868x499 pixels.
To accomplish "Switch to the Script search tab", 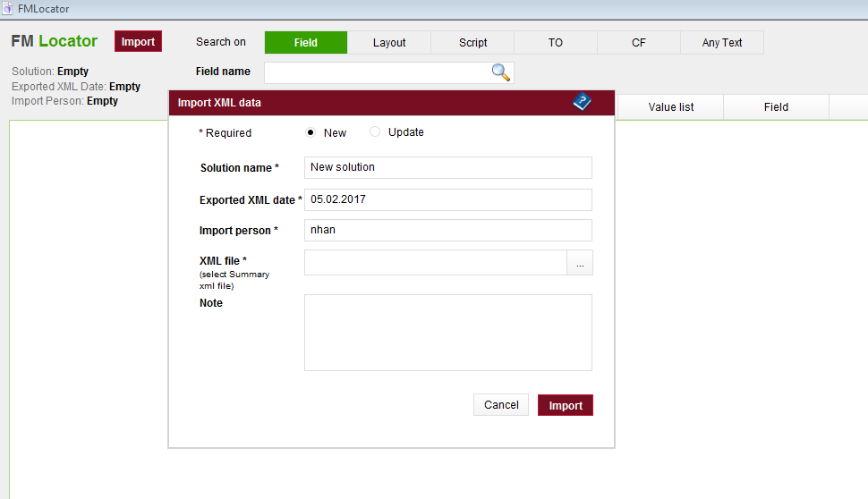I will [472, 42].
